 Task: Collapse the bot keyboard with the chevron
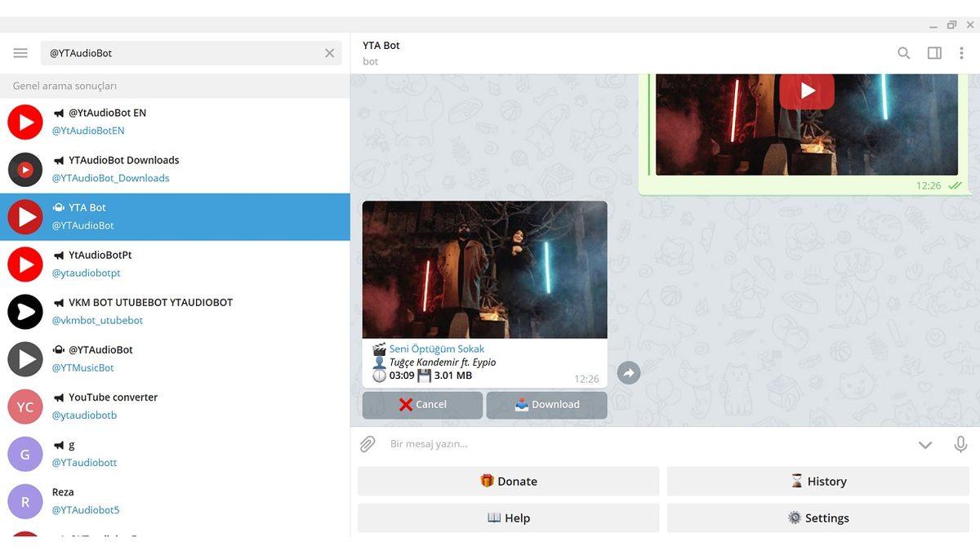point(925,445)
